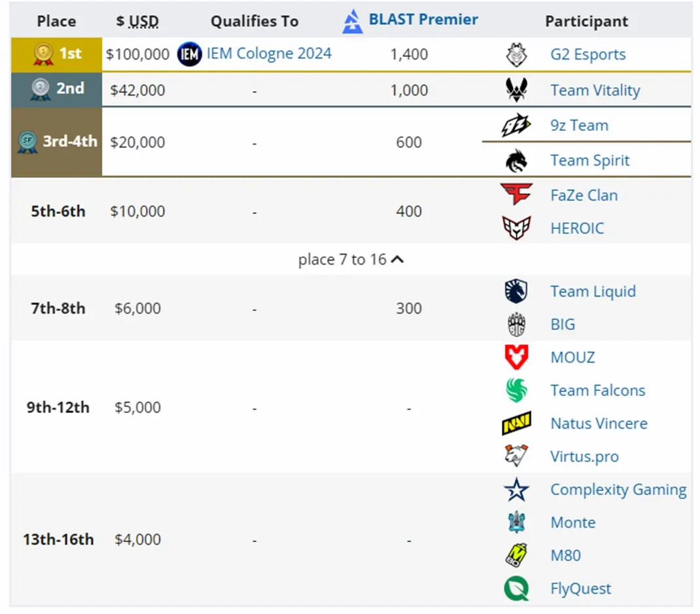This screenshot has width=700, height=614.
Task: Click the HEROIC team logo icon
Action: tap(516, 228)
